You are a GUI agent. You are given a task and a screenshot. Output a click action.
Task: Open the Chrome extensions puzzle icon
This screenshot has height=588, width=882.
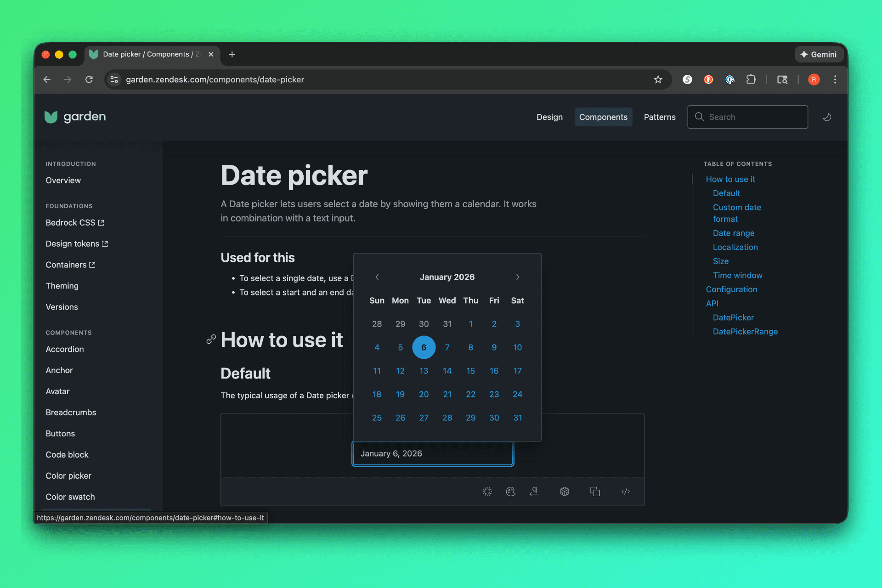[x=751, y=79]
